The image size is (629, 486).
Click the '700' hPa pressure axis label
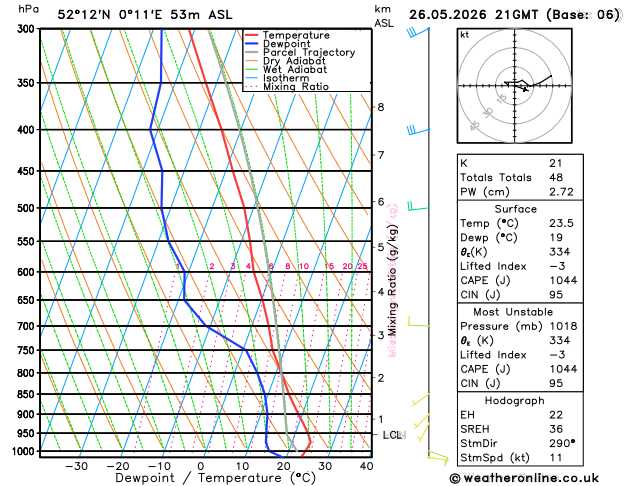coord(28,326)
